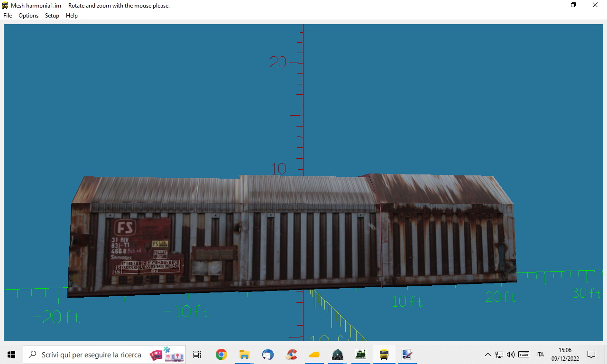The image size is (607, 364).
Task: Open the volume control tray icon
Action: click(511, 355)
